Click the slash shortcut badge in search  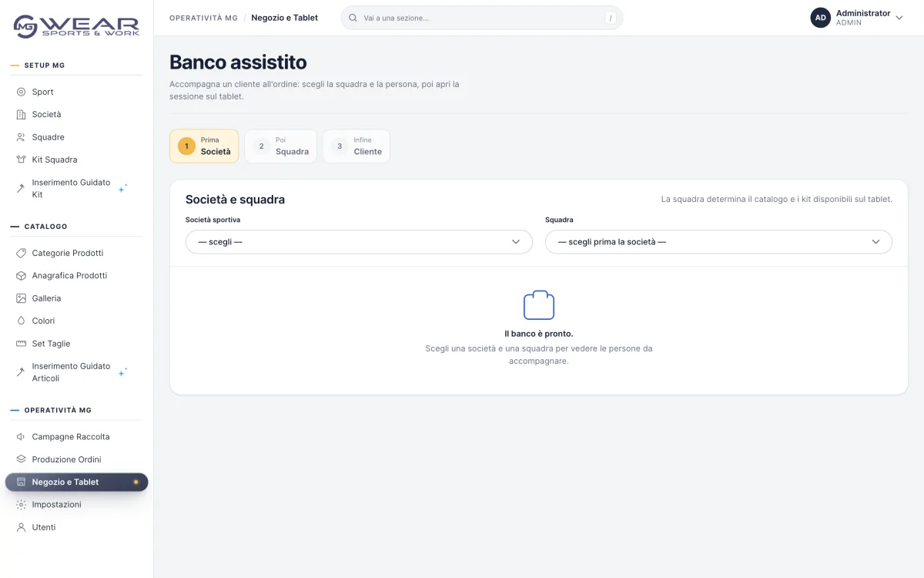click(x=611, y=18)
